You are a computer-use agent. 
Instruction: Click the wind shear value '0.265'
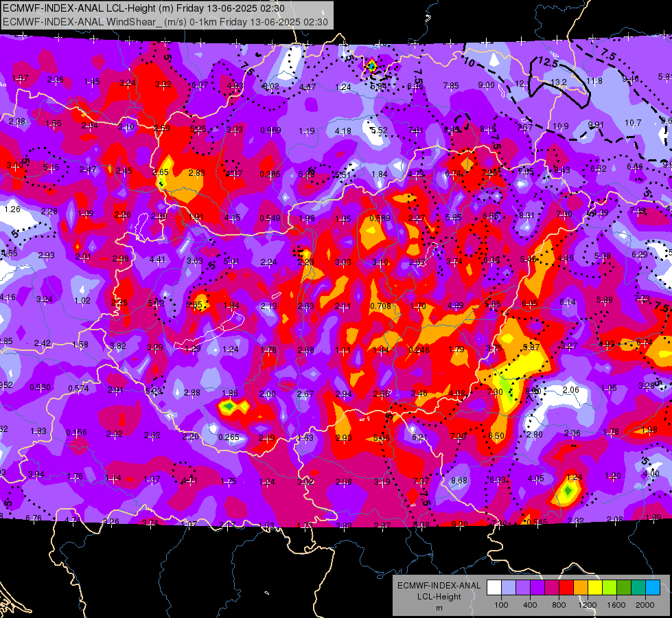pos(229,437)
